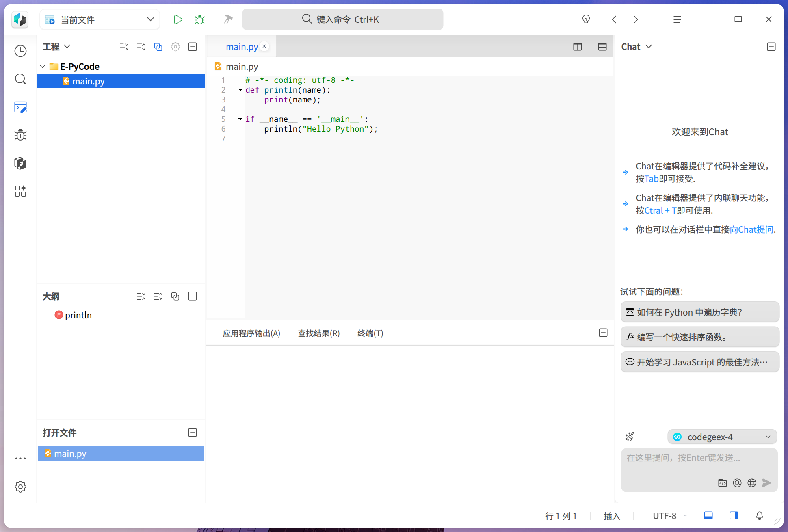The height and width of the screenshot is (532, 788).
Task: Fold the def println code block
Action: pyautogui.click(x=240, y=90)
